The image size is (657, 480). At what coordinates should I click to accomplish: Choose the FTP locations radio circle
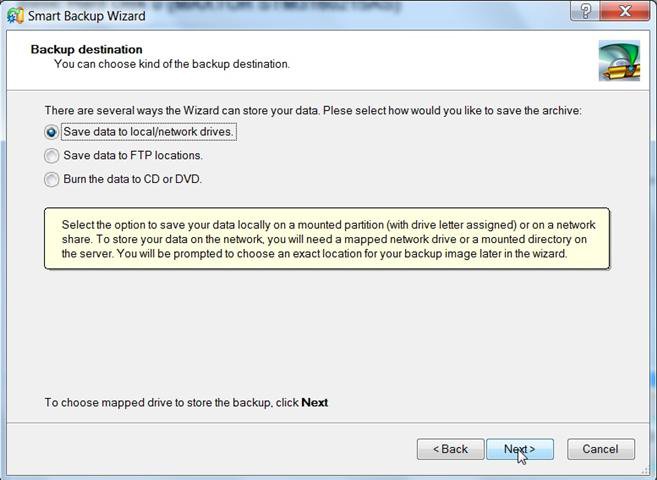pyautogui.click(x=52, y=156)
